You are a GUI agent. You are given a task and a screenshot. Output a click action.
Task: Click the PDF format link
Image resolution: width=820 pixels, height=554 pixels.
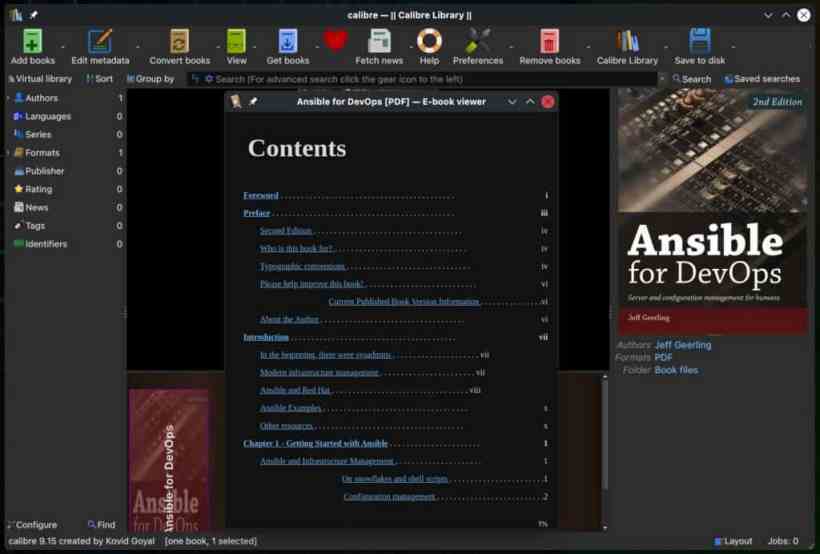click(x=663, y=357)
